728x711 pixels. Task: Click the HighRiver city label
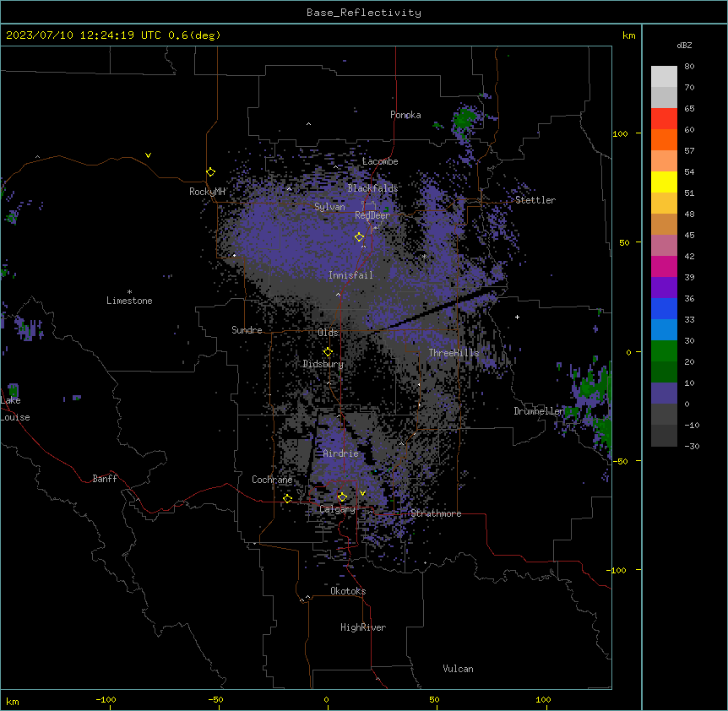tap(362, 627)
